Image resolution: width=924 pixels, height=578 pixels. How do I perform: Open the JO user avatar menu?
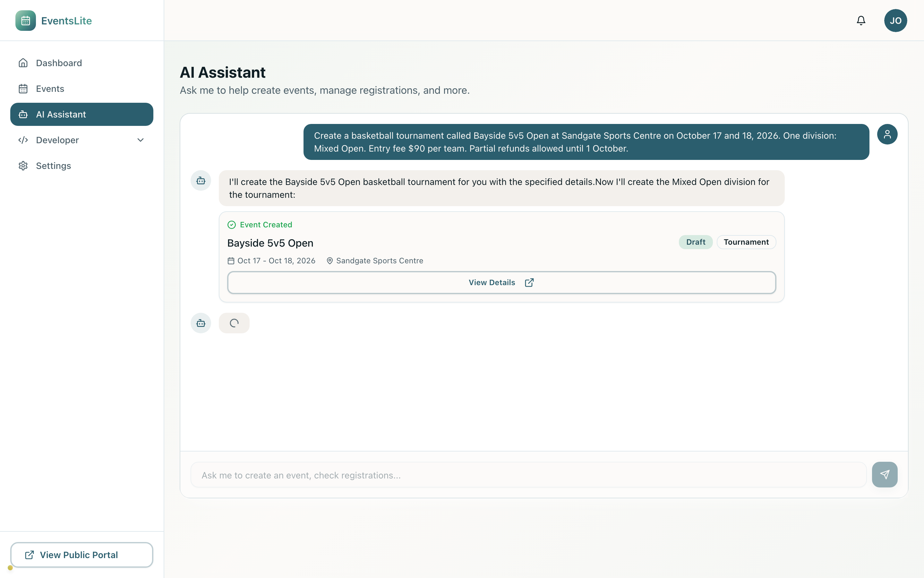[x=895, y=21]
